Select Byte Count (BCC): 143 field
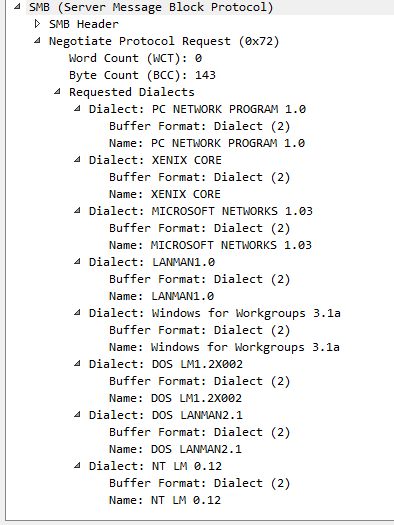Screen dimensions: 394x525 pos(142,75)
